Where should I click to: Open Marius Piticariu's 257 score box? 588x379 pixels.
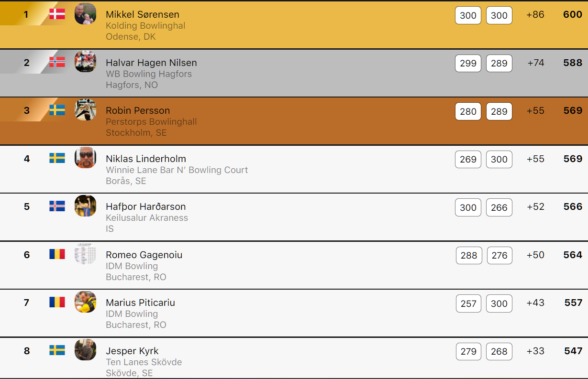(x=468, y=303)
